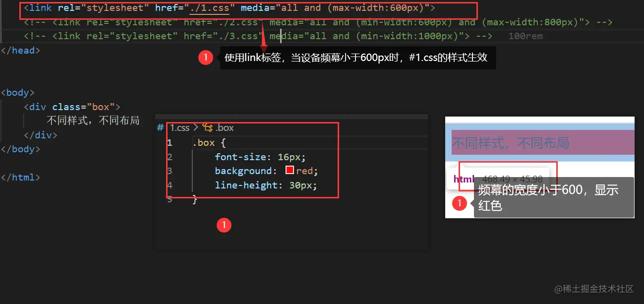This screenshot has height=304, width=644.
Task: Click line number 1 in 1.css
Action: pos(170,143)
